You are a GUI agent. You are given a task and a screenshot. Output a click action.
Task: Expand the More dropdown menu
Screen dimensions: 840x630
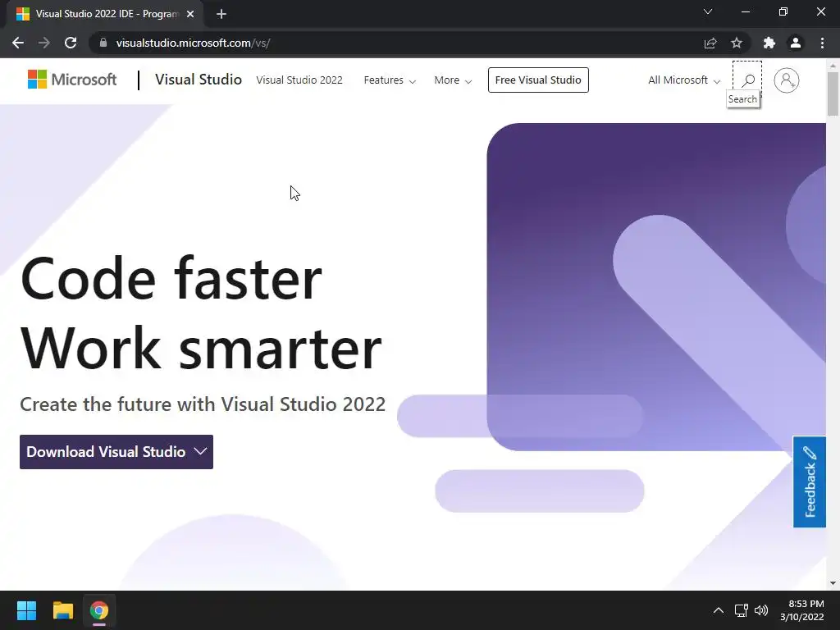(453, 80)
